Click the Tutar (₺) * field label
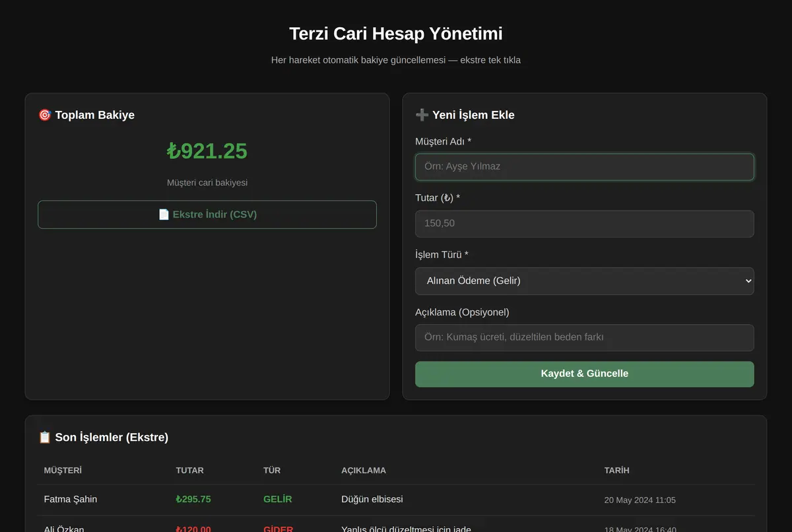This screenshot has width=792, height=532. click(438, 198)
